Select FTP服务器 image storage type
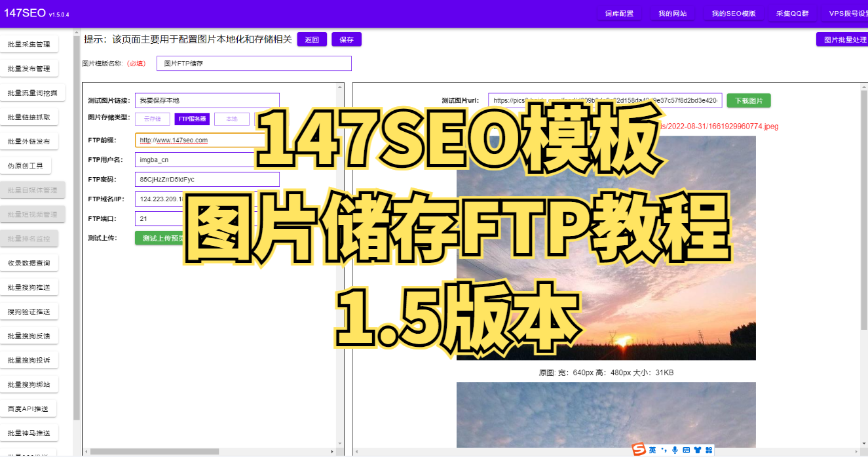 (192, 119)
